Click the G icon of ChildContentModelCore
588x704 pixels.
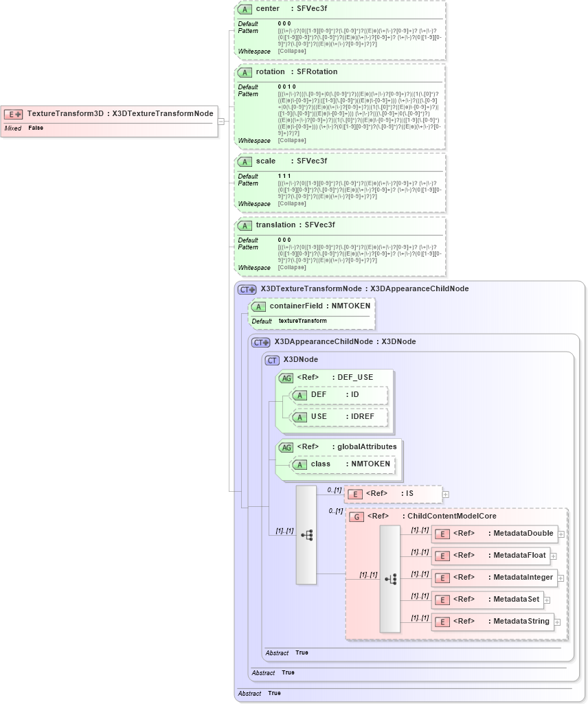click(x=357, y=516)
